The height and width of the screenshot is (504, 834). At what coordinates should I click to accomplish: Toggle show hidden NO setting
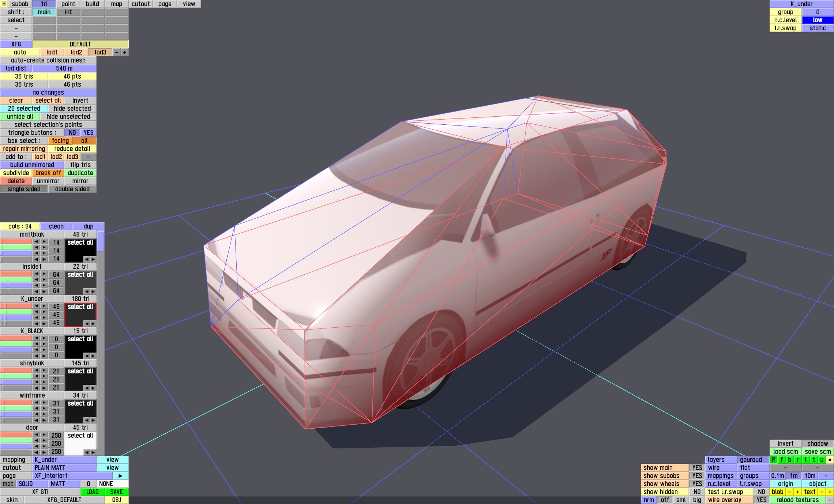click(x=697, y=492)
